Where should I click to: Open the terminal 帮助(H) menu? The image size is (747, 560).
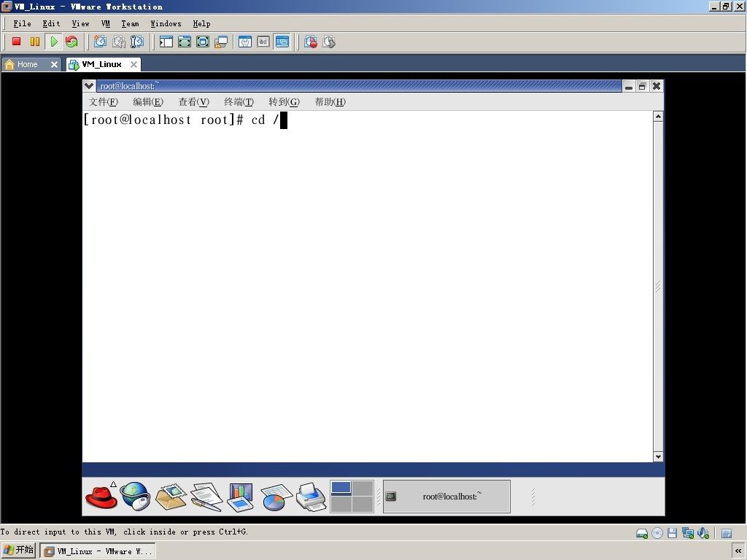[x=330, y=101]
